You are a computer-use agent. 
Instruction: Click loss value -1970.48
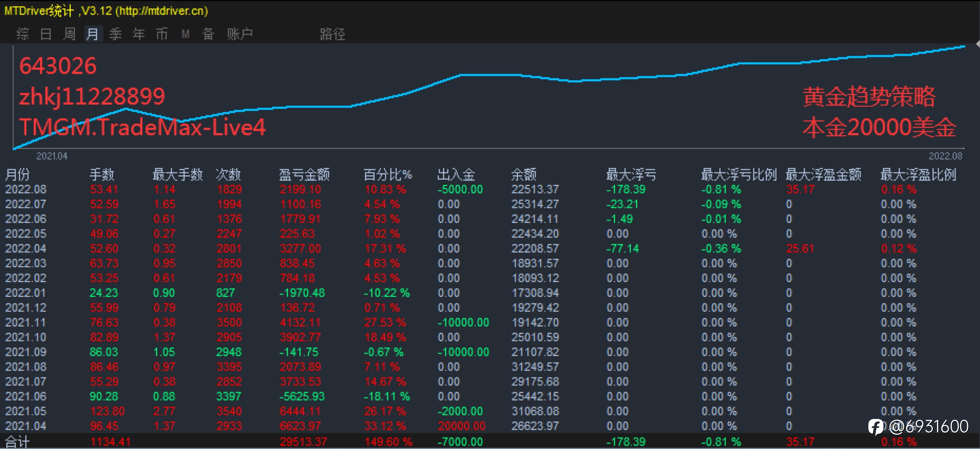click(302, 293)
